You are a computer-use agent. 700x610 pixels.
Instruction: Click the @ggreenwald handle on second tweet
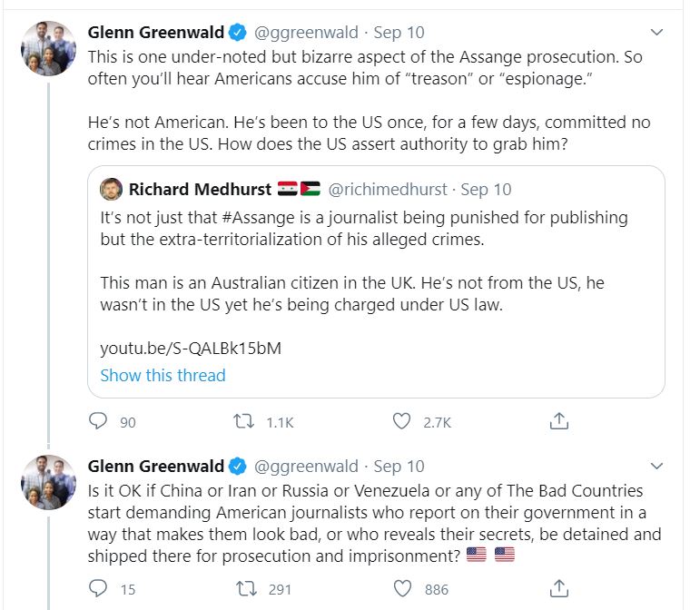pyautogui.click(x=305, y=467)
